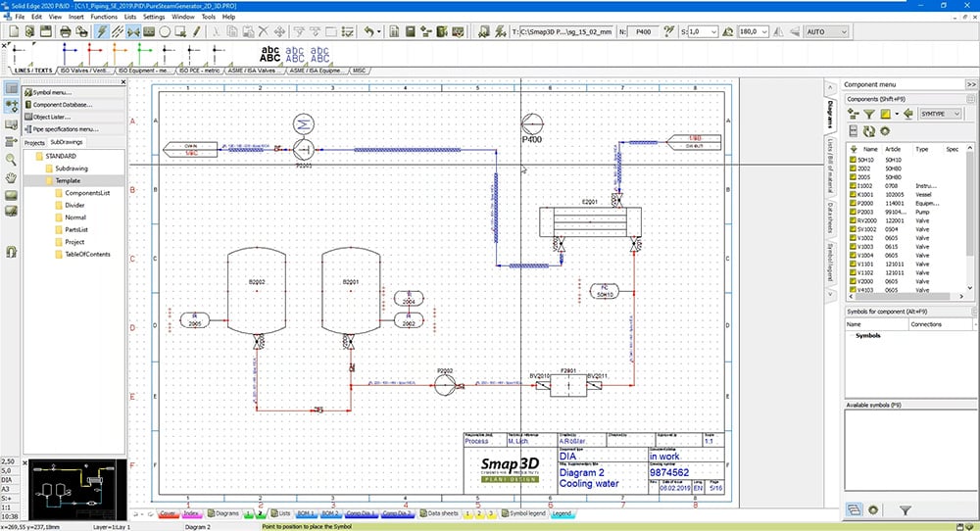Select the hand pan tool in left sidebar

[x=11, y=178]
